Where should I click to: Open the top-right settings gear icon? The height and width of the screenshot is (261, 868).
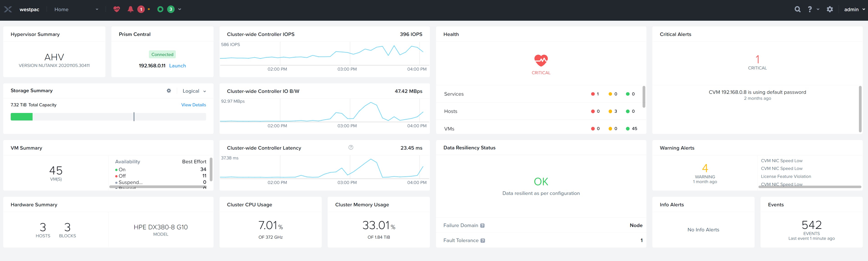830,9
